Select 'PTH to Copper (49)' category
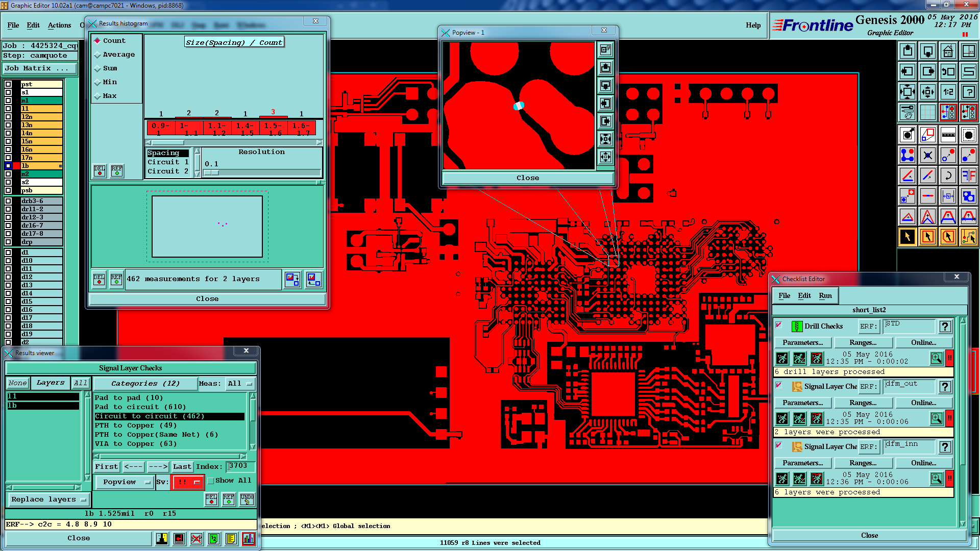 coord(136,425)
